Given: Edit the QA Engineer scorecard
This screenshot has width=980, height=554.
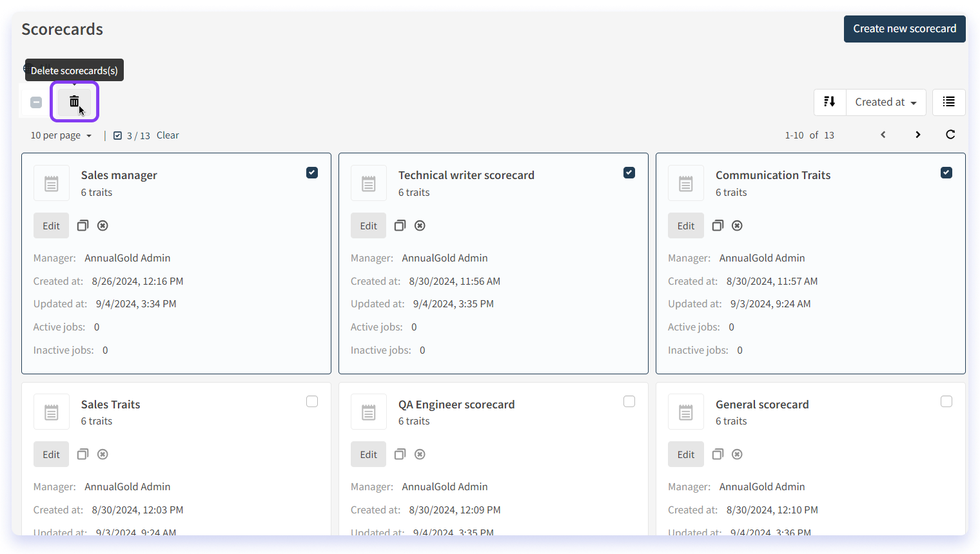Looking at the screenshot, I should tap(368, 454).
